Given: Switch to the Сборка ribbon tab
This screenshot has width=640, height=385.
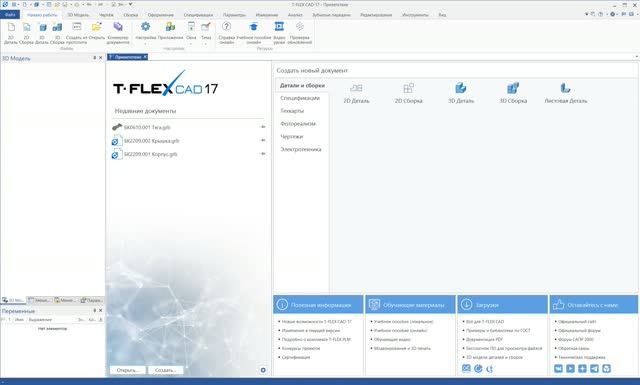Looking at the screenshot, I should coord(131,15).
